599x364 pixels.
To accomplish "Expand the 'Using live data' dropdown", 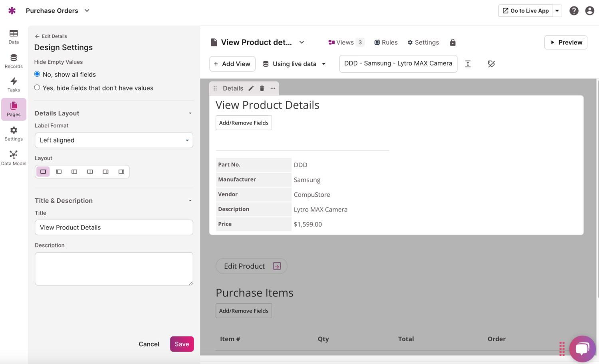I will pyautogui.click(x=294, y=64).
